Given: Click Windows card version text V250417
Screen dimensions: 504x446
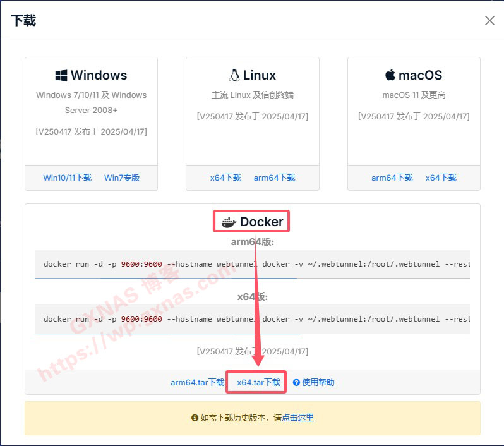Looking at the screenshot, I should point(92,131).
